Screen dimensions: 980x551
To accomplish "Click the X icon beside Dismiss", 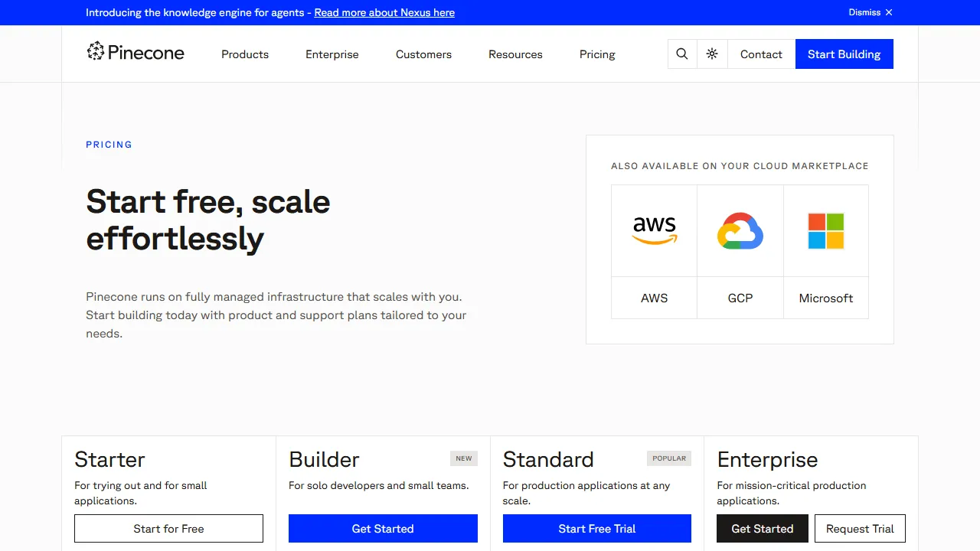I will click(889, 12).
